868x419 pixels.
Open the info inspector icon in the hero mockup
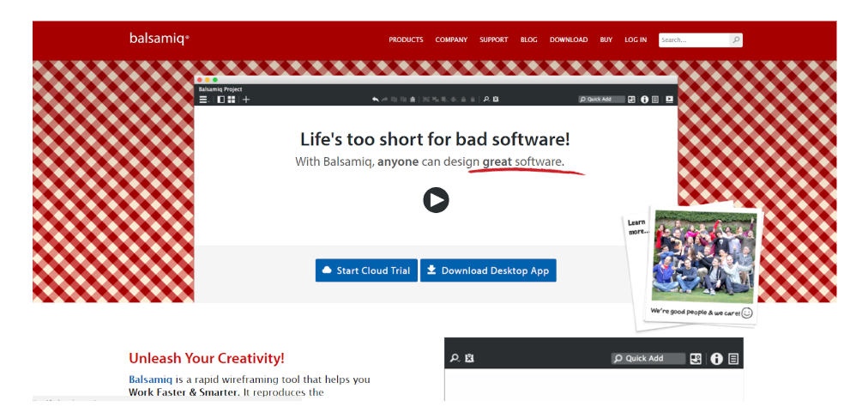pos(644,100)
